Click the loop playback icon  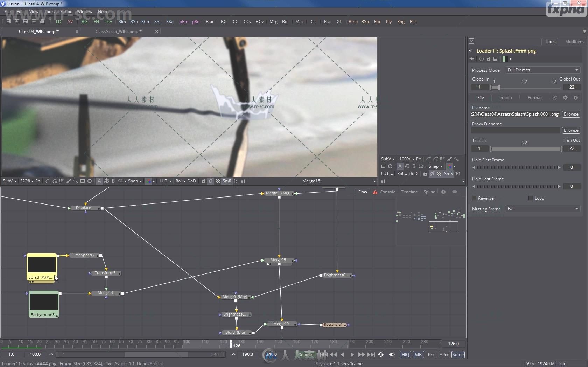(x=381, y=354)
